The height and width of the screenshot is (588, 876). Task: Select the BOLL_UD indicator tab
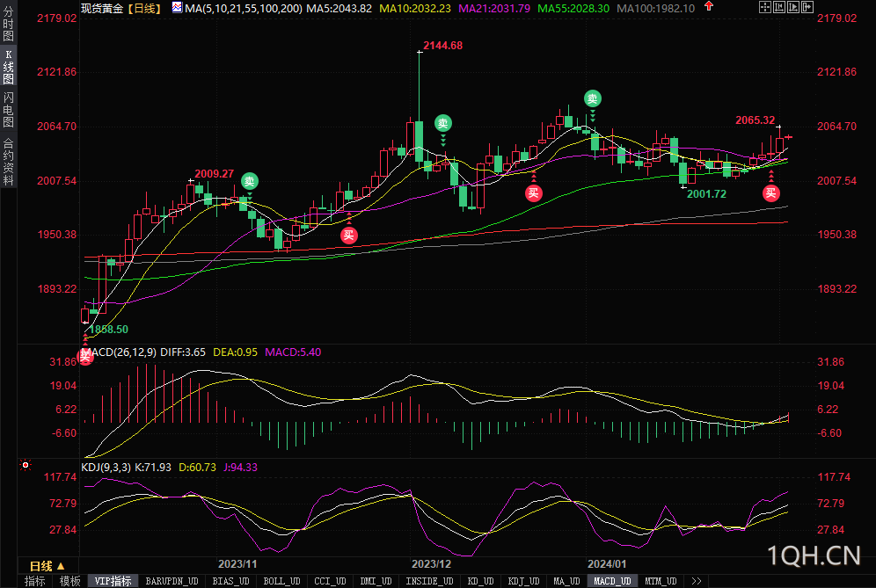pos(281,581)
